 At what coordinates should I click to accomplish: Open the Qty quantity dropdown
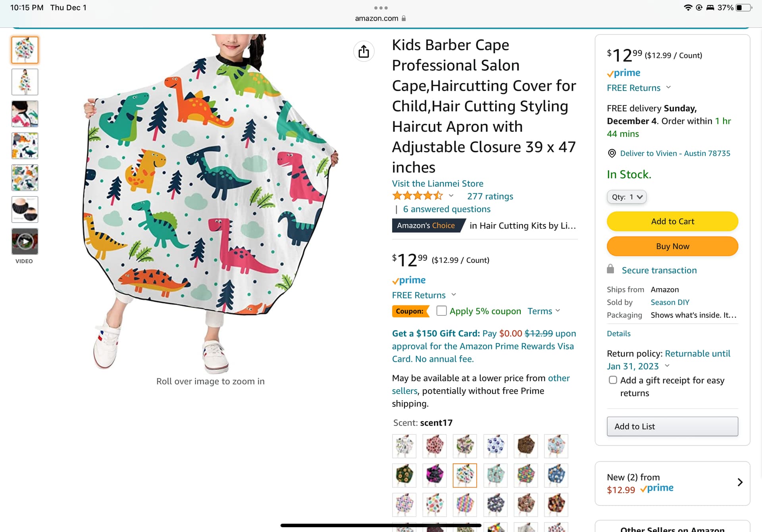tap(626, 197)
